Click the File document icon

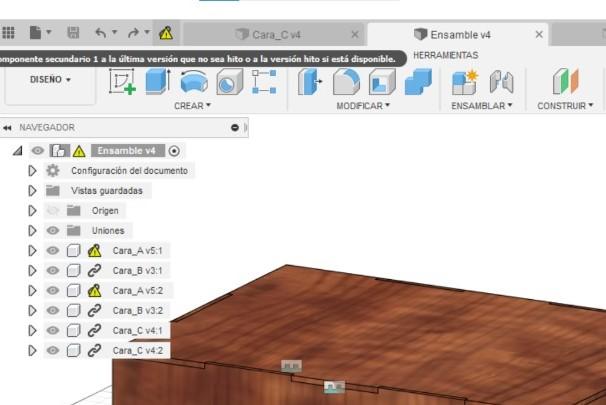click(x=35, y=32)
